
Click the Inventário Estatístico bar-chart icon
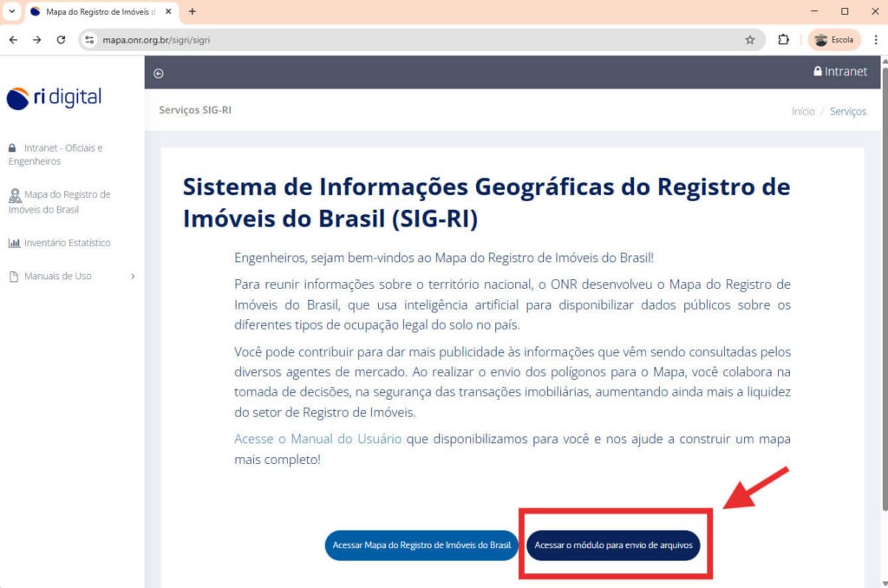pos(12,242)
